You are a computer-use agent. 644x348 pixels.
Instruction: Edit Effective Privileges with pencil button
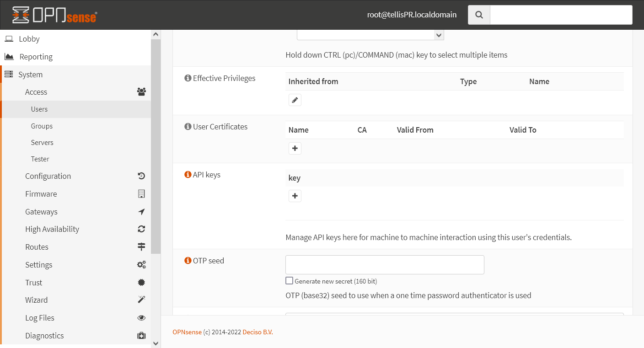coord(295,99)
